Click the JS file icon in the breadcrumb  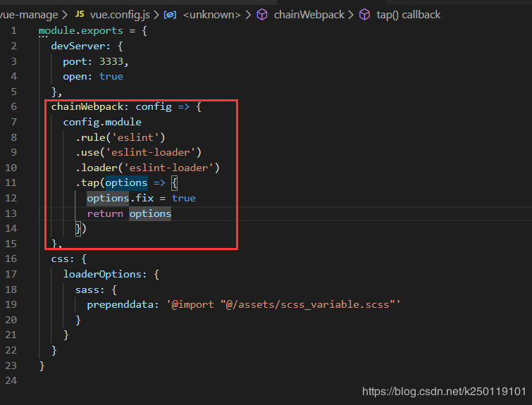coord(80,14)
